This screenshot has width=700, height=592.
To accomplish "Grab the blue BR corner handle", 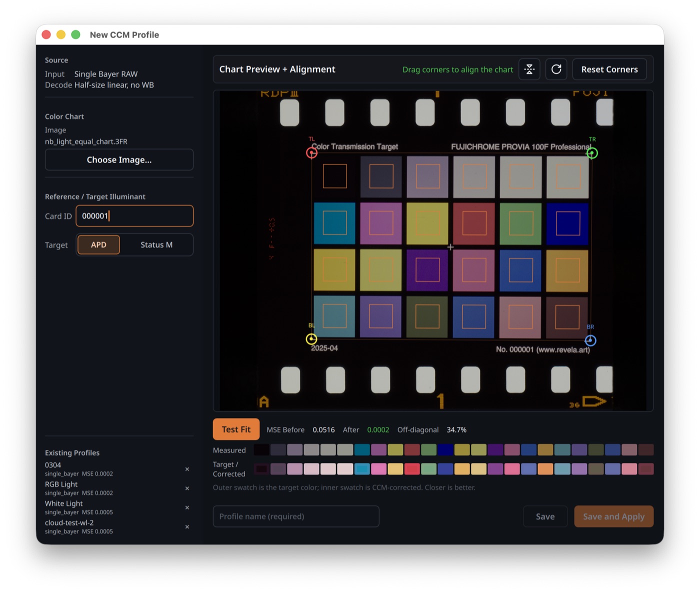I will coord(590,340).
